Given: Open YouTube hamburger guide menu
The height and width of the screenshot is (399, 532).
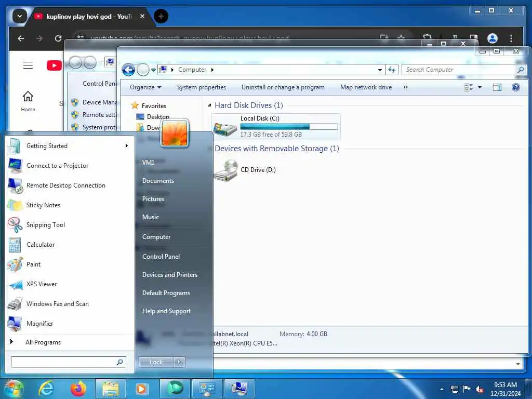Looking at the screenshot, I should pyautogui.click(x=28, y=65).
